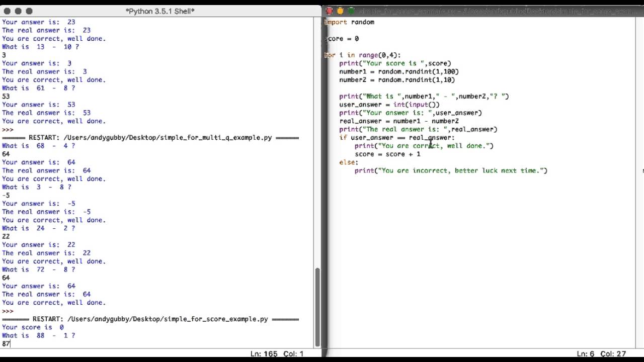Click the 'score = score + 1' line
The height and width of the screenshot is (362, 644).
(x=387, y=154)
